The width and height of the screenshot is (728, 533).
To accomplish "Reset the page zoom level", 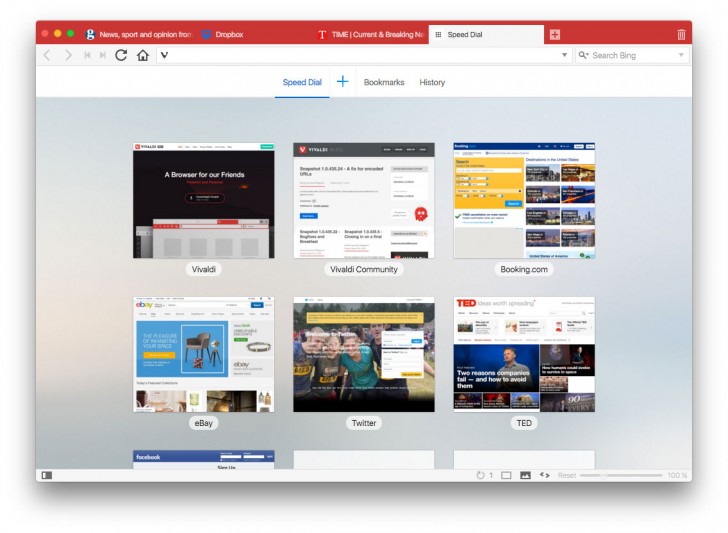I will pos(567,475).
